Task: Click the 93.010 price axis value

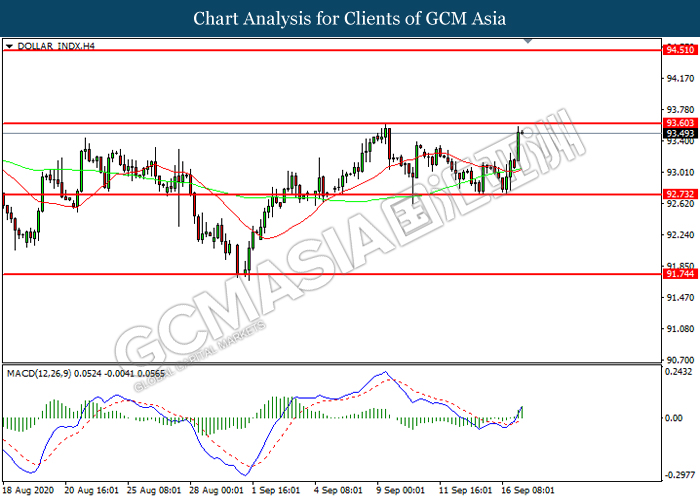Action: (x=680, y=172)
